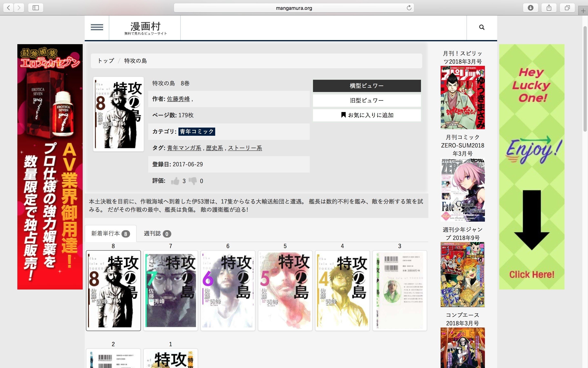Click the thumbs-down rating icon
Image resolution: width=588 pixels, height=368 pixels.
193,181
